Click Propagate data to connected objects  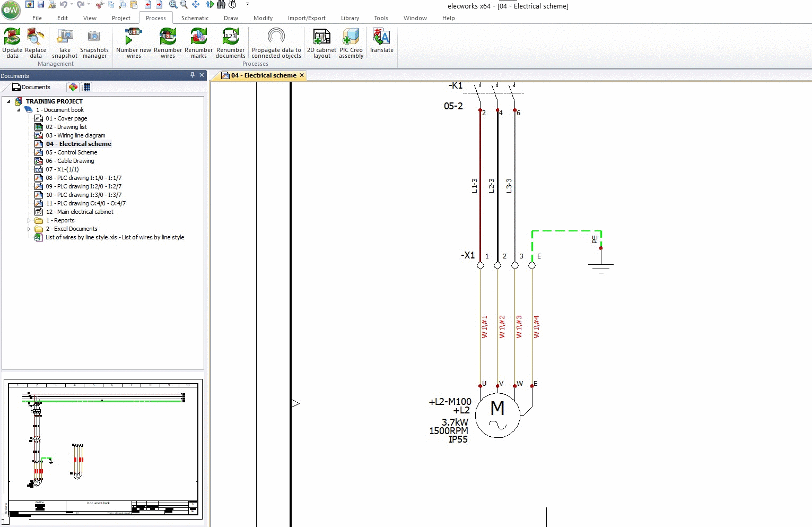(276, 43)
